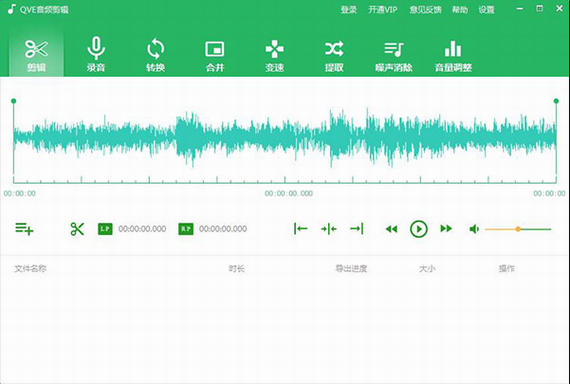
Task: Click the volume slider handle
Action: tap(518, 229)
